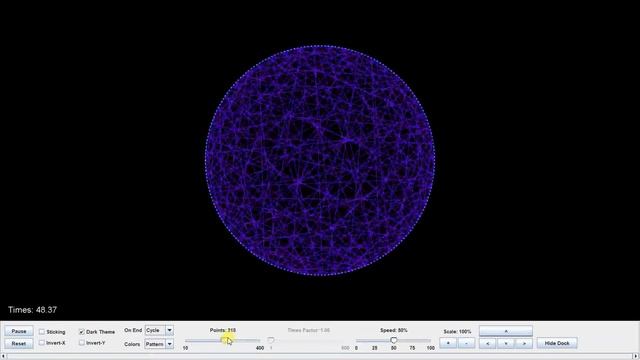640x360 pixels.
Task: Pause the animation with the Pause button
Action: (19, 331)
